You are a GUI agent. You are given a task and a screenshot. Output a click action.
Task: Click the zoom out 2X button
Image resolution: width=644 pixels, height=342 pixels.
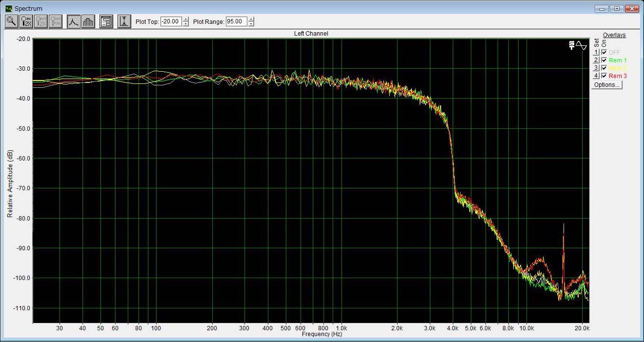pyautogui.click(x=41, y=21)
